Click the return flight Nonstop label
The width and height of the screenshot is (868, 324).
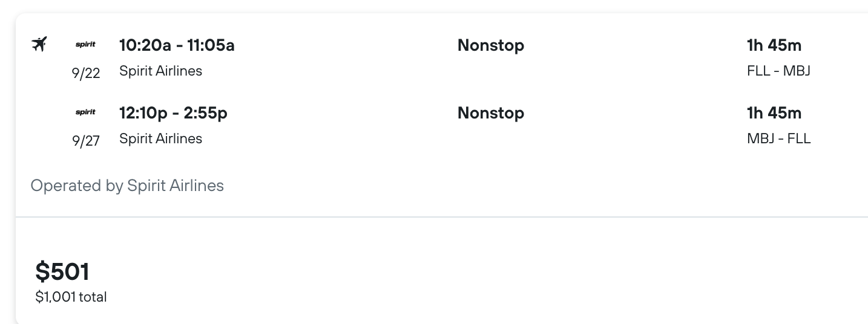tap(491, 113)
